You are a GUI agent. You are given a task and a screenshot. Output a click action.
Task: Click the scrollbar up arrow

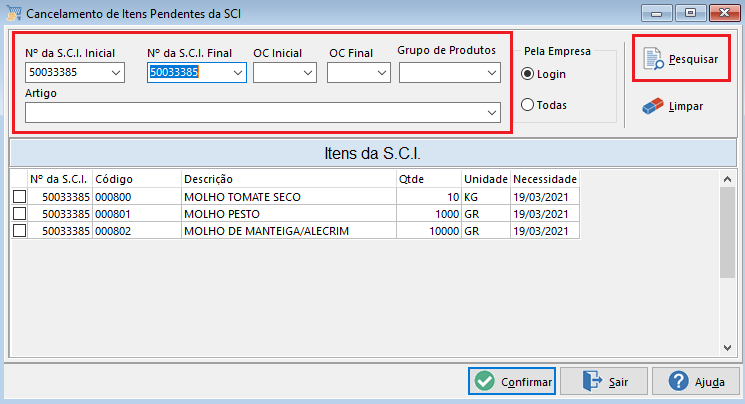click(727, 179)
